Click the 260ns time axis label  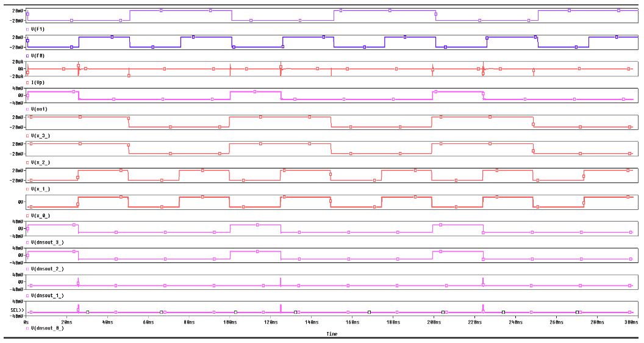(556, 322)
